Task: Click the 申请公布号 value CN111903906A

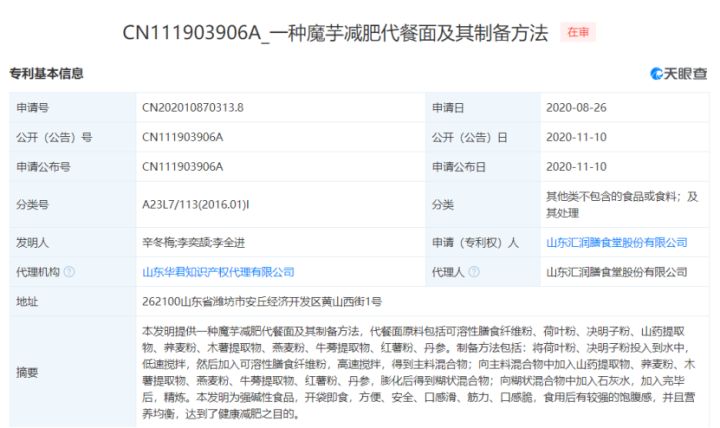Action: 183,167
